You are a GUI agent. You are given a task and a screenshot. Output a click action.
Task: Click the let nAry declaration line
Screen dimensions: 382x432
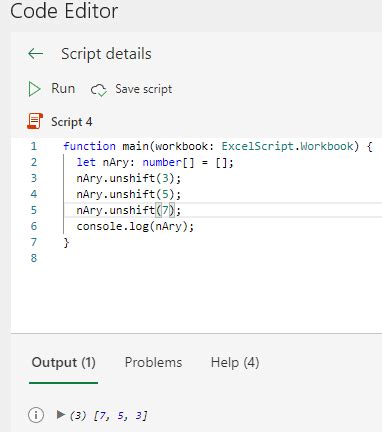(x=155, y=162)
